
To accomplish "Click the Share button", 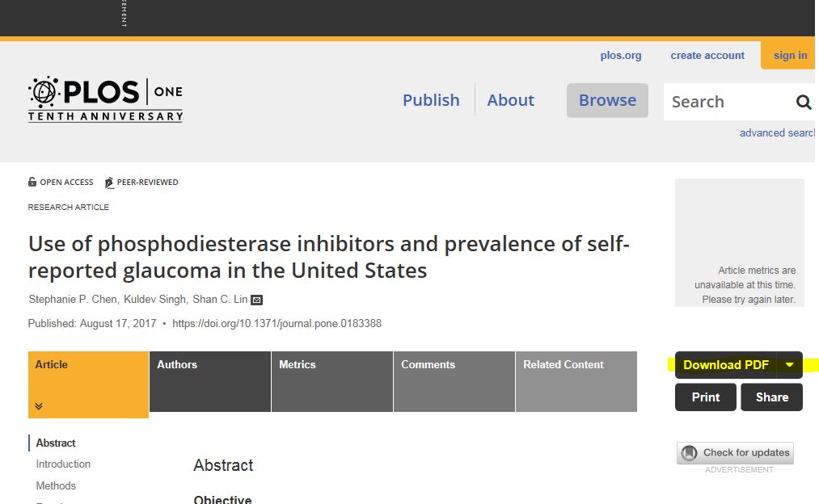I will (771, 397).
